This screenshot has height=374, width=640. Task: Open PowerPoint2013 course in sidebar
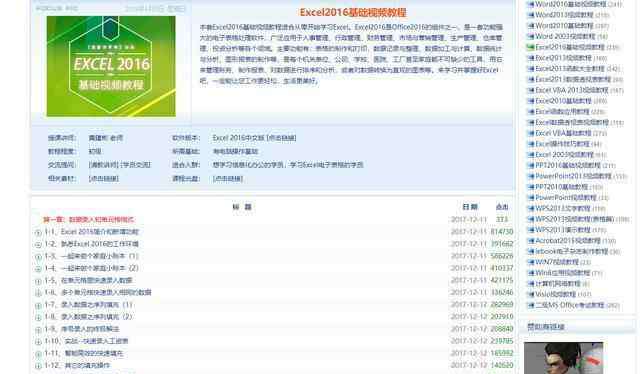coord(573,176)
